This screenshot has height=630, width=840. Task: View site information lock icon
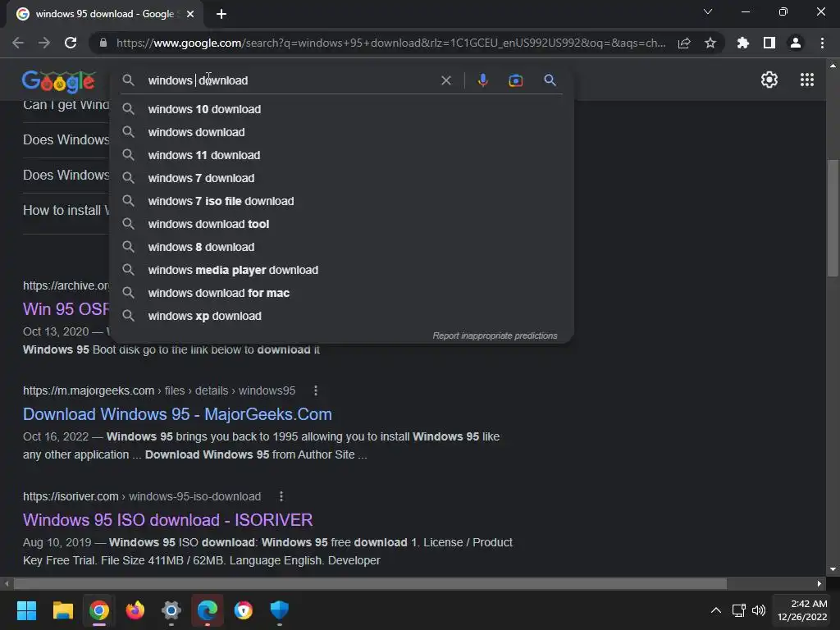(103, 43)
